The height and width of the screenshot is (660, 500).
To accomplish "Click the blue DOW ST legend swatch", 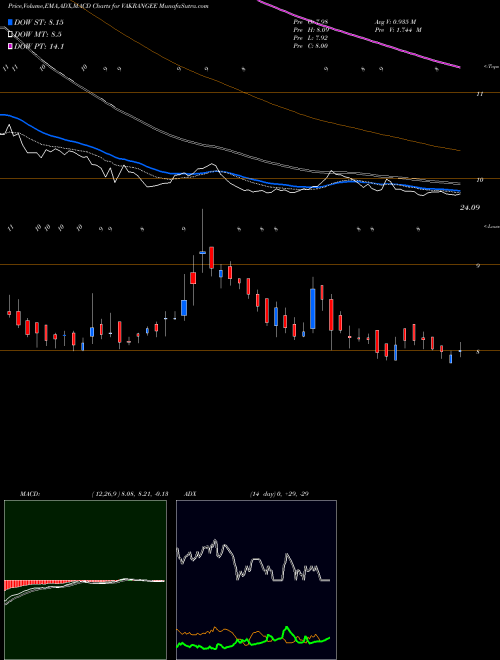I will point(10,22).
